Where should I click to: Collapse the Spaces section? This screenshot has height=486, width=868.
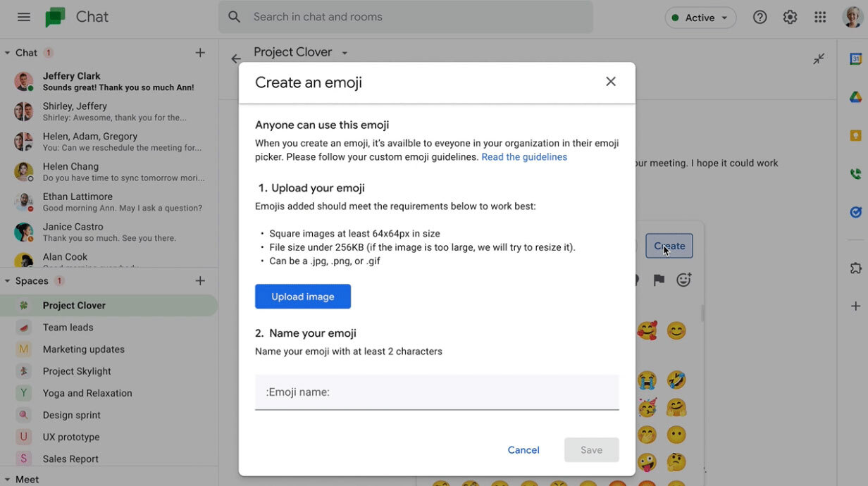[x=8, y=281]
